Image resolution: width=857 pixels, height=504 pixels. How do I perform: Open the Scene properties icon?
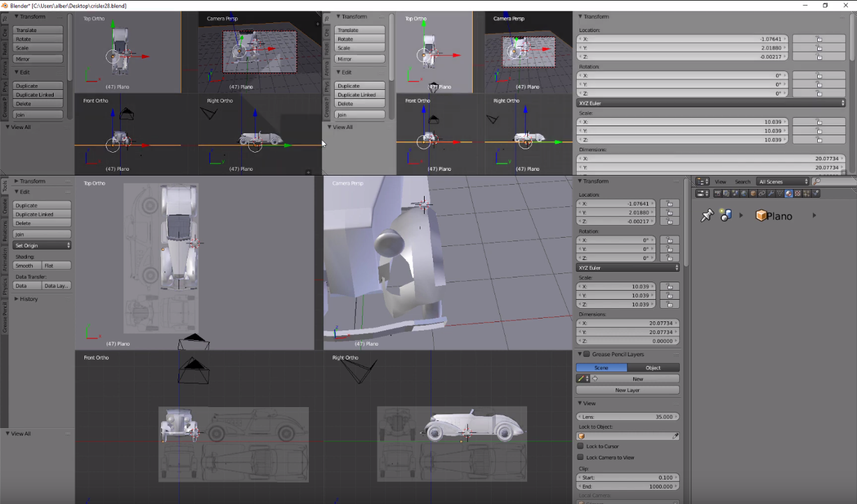(735, 193)
